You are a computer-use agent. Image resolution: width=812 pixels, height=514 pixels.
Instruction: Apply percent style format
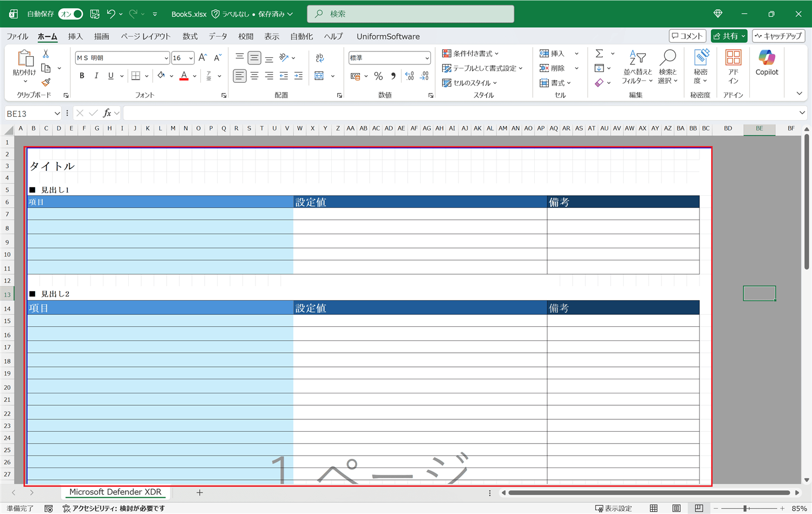tap(378, 76)
